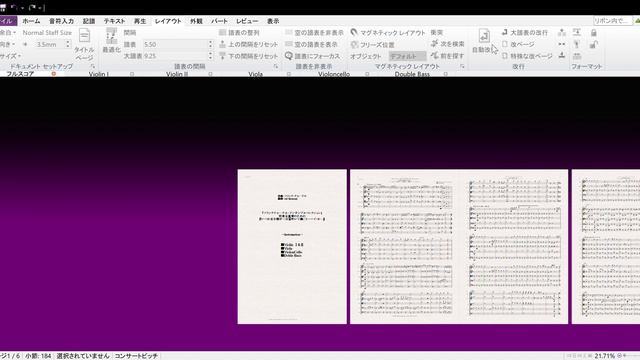Close the フルスコア tab
This screenshot has height=360, width=640.
click(53, 74)
